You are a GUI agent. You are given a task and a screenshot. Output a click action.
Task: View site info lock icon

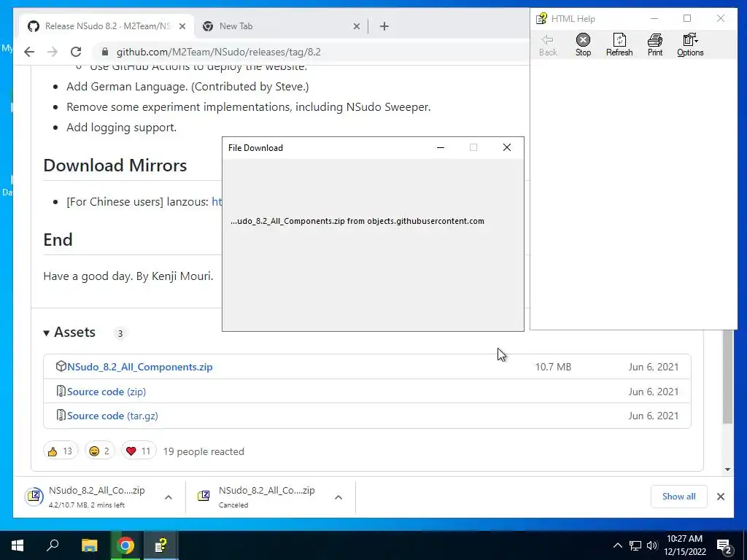click(105, 52)
